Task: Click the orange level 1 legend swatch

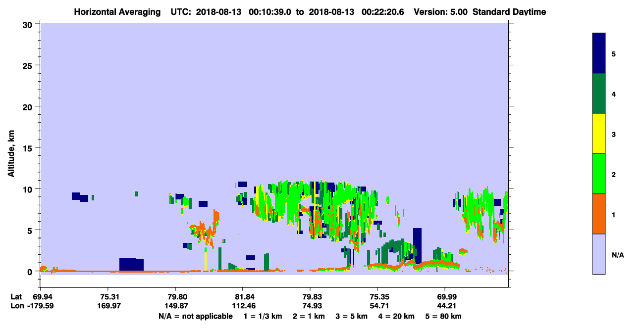Action: tap(599, 213)
